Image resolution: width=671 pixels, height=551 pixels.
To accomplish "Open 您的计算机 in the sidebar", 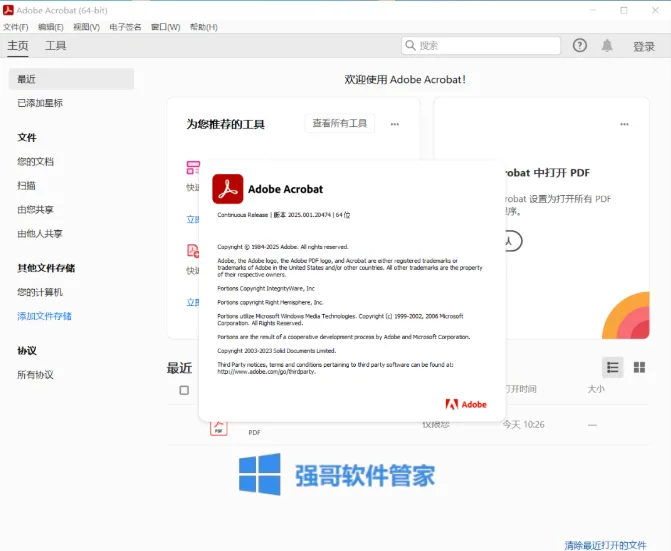I will coord(40,292).
